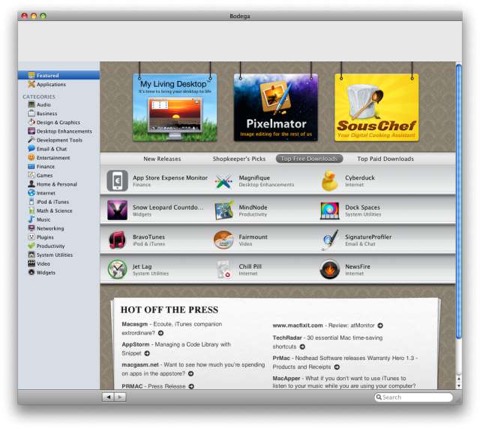This screenshot has width=480, height=429.
Task: Open the TechRadar shortcuts article arrow
Action: [302, 347]
